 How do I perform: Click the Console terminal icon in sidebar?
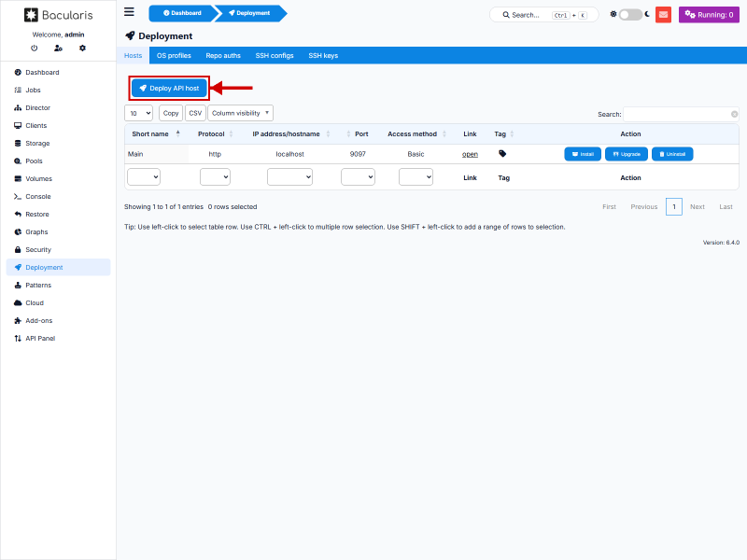point(18,197)
